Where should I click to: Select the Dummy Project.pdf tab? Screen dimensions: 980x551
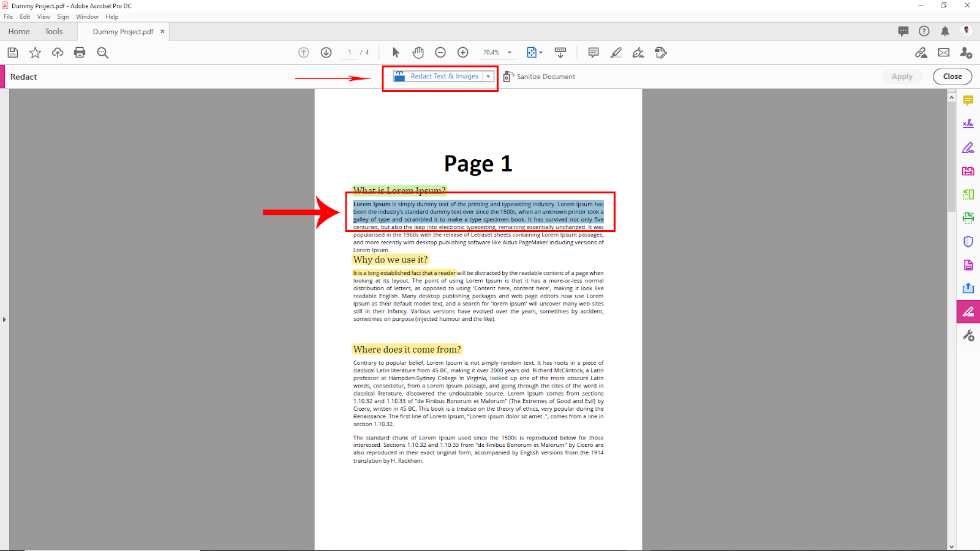click(123, 32)
